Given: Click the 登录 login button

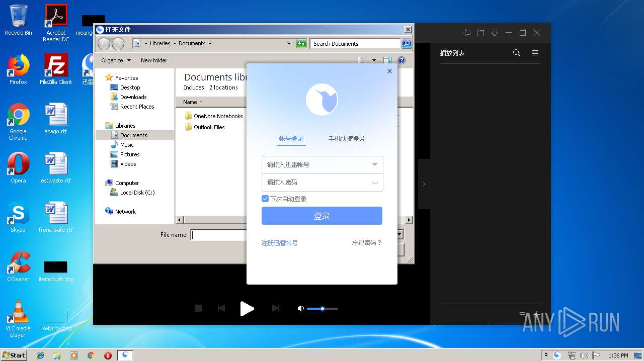Looking at the screenshot, I should (322, 216).
